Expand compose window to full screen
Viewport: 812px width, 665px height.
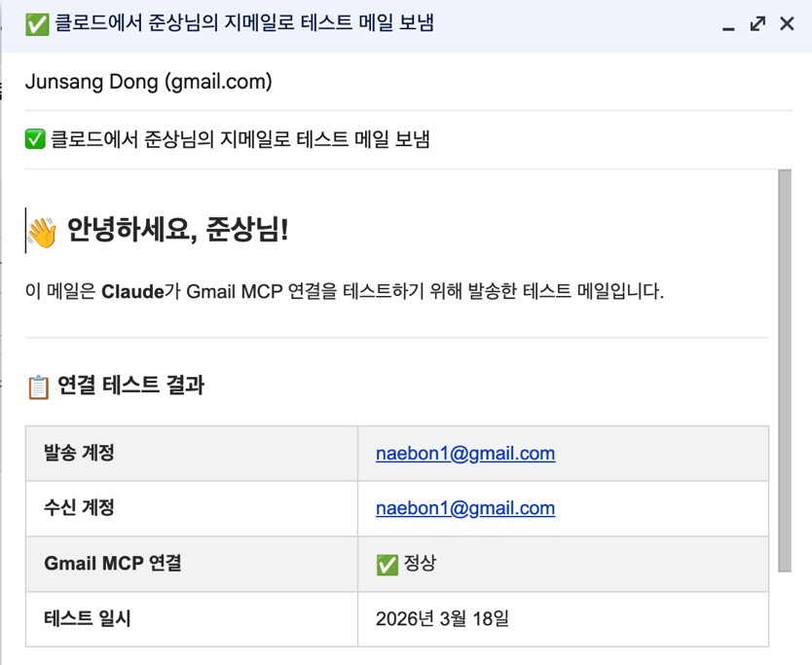757,24
